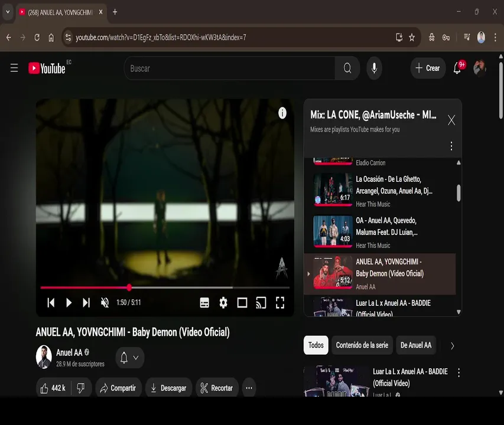Reload the current page
Image resolution: width=504 pixels, height=425 pixels.
click(x=37, y=38)
